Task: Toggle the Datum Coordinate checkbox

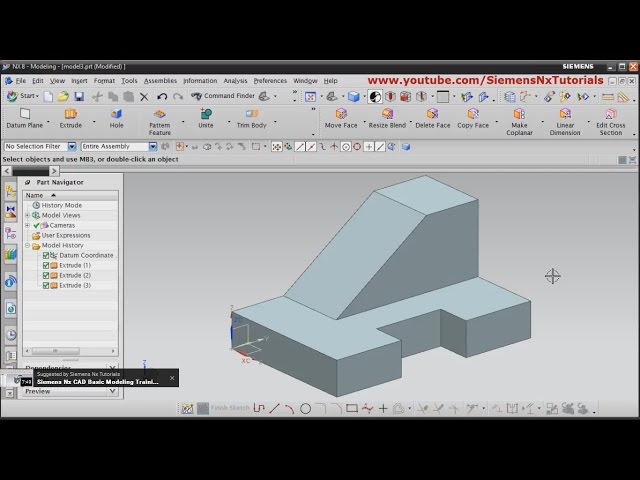Action: point(46,256)
